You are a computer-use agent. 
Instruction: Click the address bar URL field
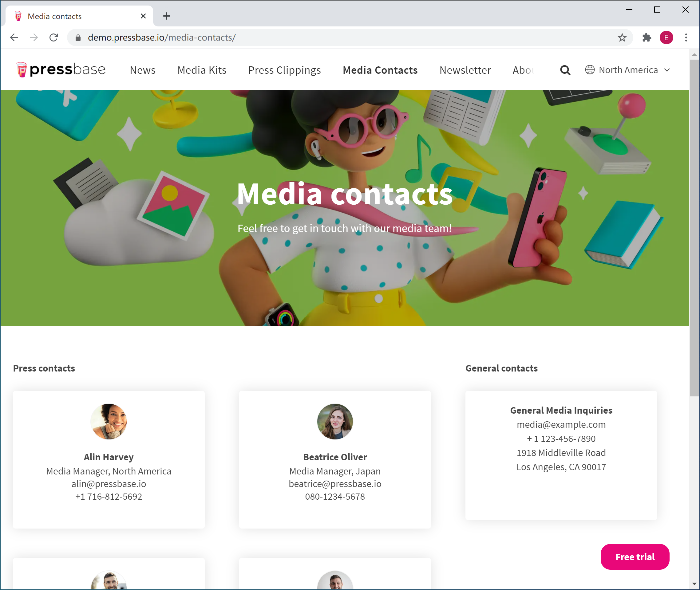point(348,37)
